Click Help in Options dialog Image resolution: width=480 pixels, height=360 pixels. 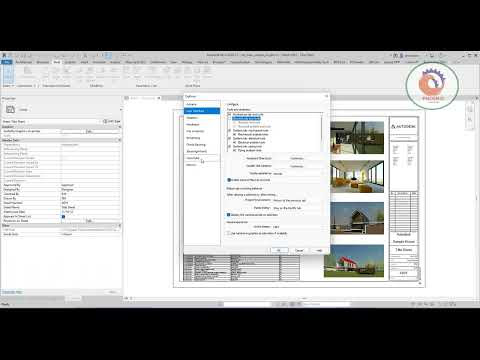point(319,250)
